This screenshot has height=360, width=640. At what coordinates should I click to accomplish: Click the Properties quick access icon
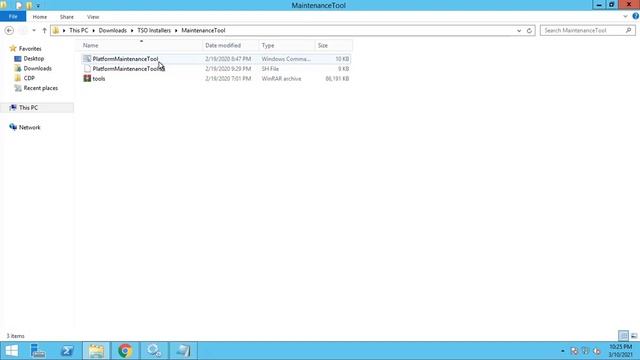[x=18, y=6]
